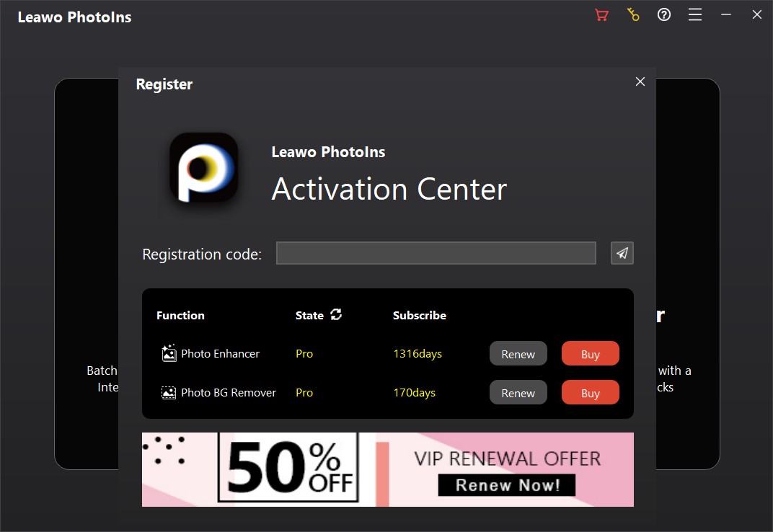Click the 170days subscription value
The height and width of the screenshot is (532, 773).
414,393
